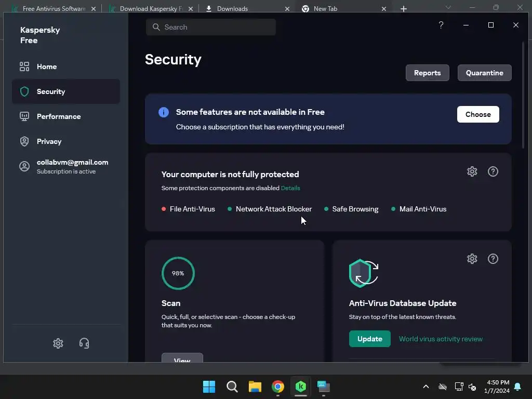Image resolution: width=532 pixels, height=399 pixels.
Task: Select Network Attack Blocker component
Action: [270, 209]
